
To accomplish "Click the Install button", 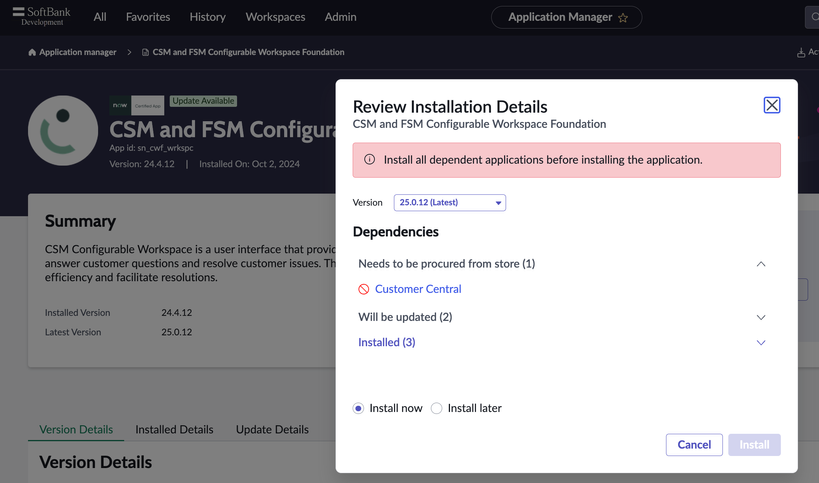I will coord(754,445).
